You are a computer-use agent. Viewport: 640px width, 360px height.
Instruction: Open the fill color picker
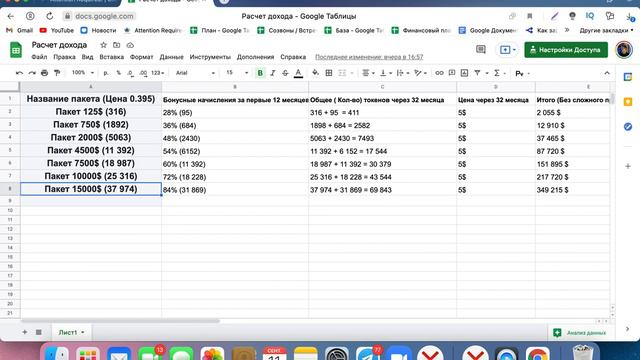tap(316, 73)
